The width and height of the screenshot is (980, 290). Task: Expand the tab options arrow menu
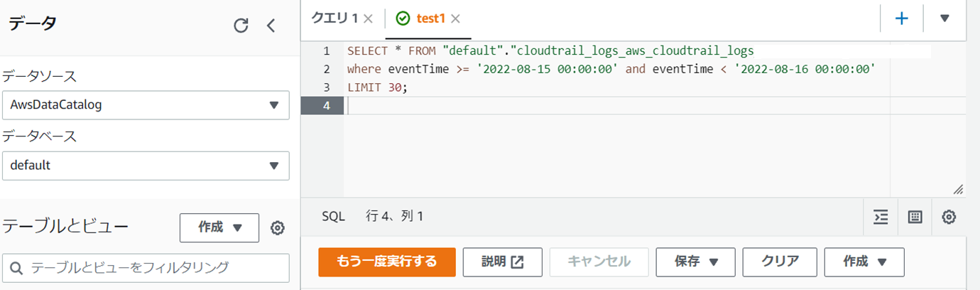click(944, 18)
